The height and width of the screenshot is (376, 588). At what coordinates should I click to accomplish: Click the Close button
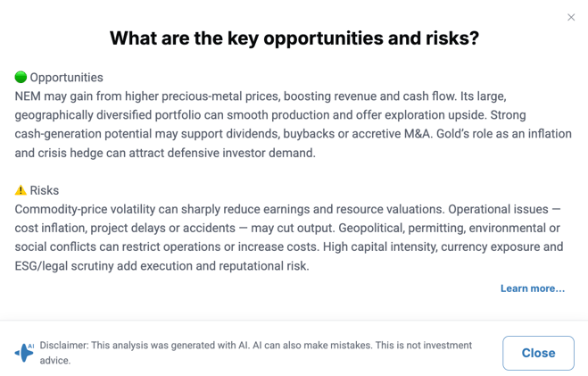coord(538,353)
